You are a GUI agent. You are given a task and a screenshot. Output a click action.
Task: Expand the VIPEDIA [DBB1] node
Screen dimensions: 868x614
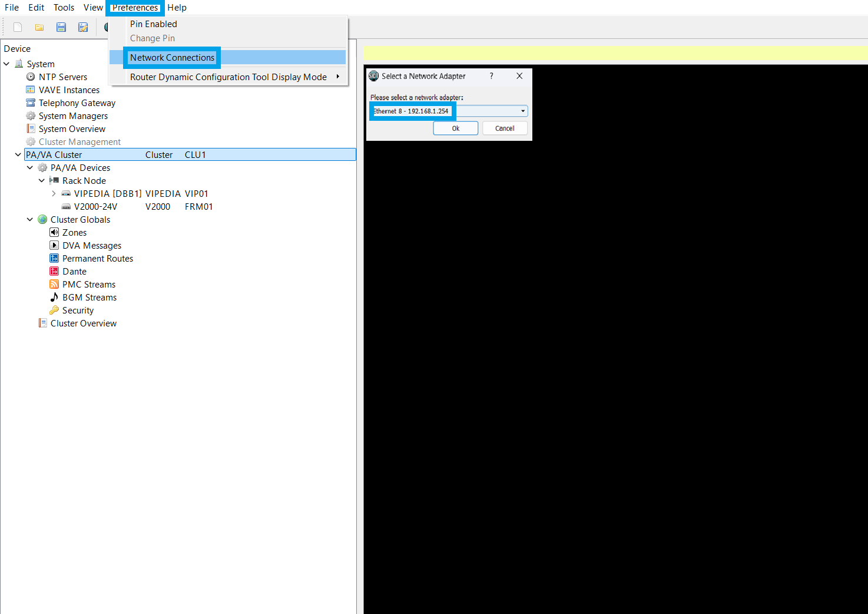click(54, 193)
